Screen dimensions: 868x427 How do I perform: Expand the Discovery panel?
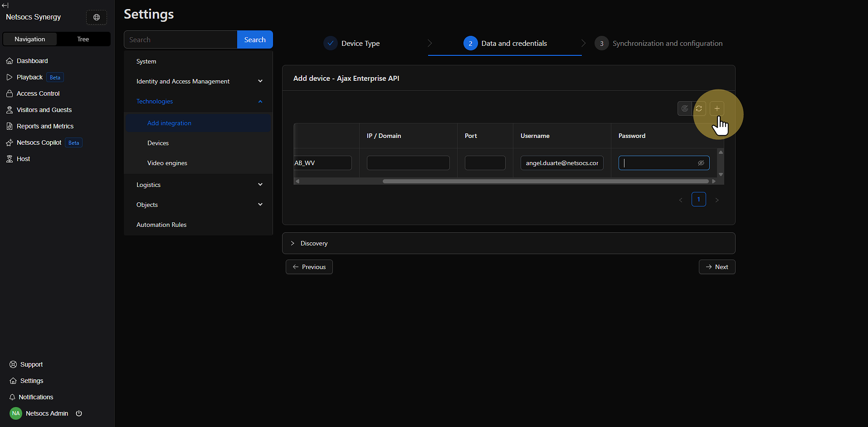coord(314,243)
